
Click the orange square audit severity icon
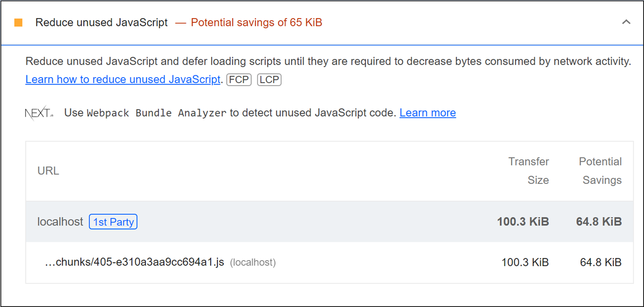click(19, 23)
